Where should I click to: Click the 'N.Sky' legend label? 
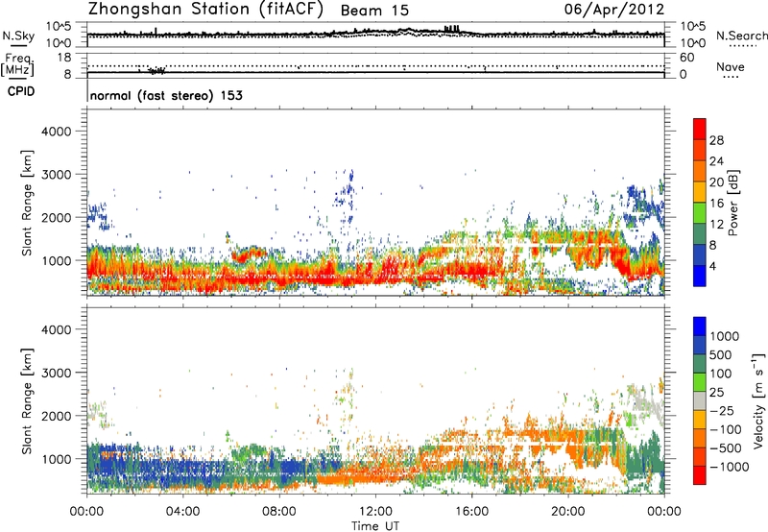point(18,36)
